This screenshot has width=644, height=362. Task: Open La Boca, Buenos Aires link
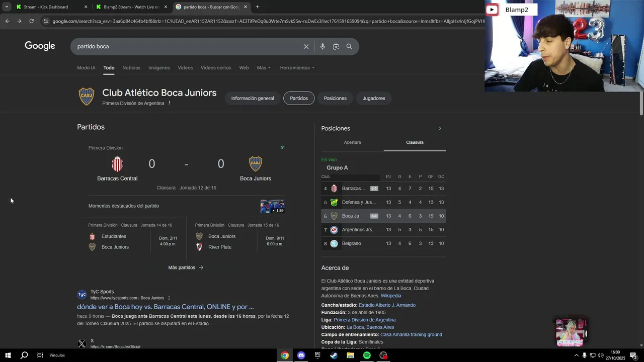[370, 327]
